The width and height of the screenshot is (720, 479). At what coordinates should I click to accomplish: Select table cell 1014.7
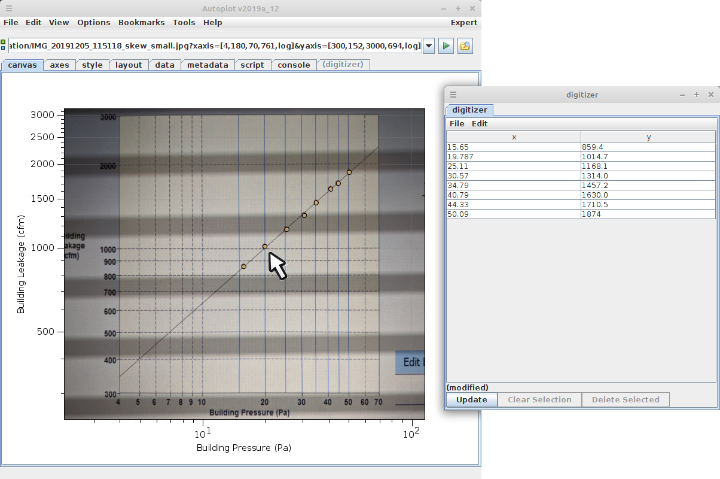648,157
